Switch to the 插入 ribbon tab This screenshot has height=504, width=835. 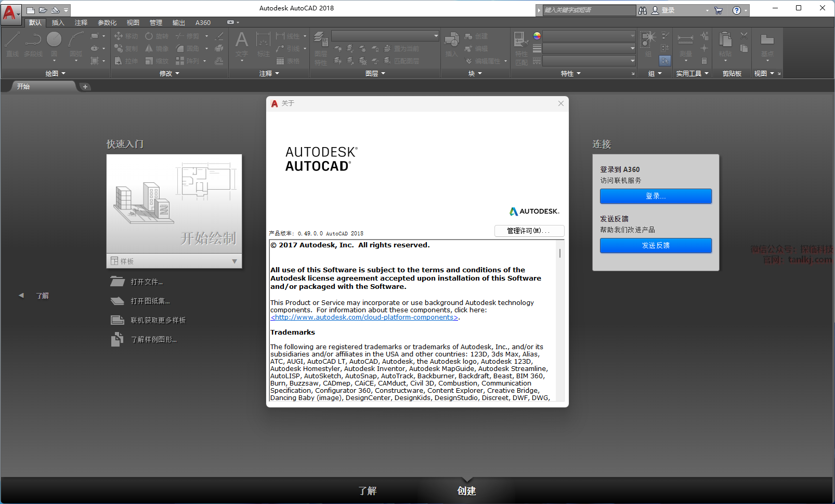coord(58,22)
